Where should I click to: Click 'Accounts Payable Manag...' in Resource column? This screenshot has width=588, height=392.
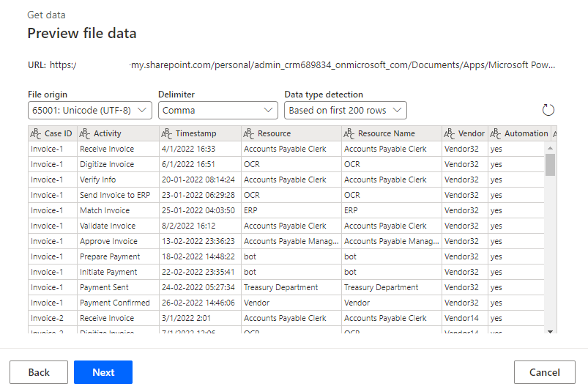(x=291, y=241)
